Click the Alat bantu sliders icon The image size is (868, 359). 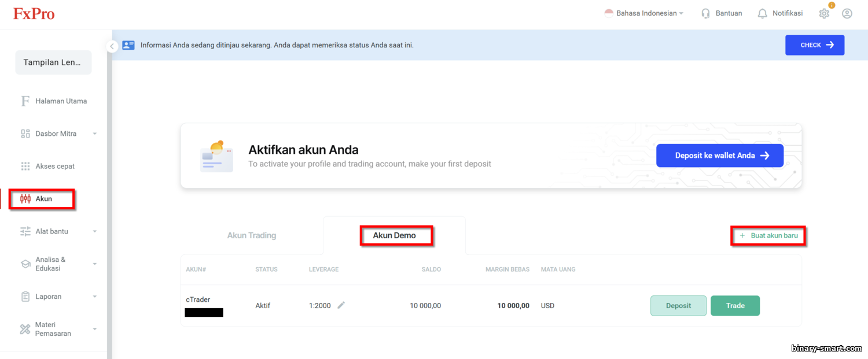point(25,231)
